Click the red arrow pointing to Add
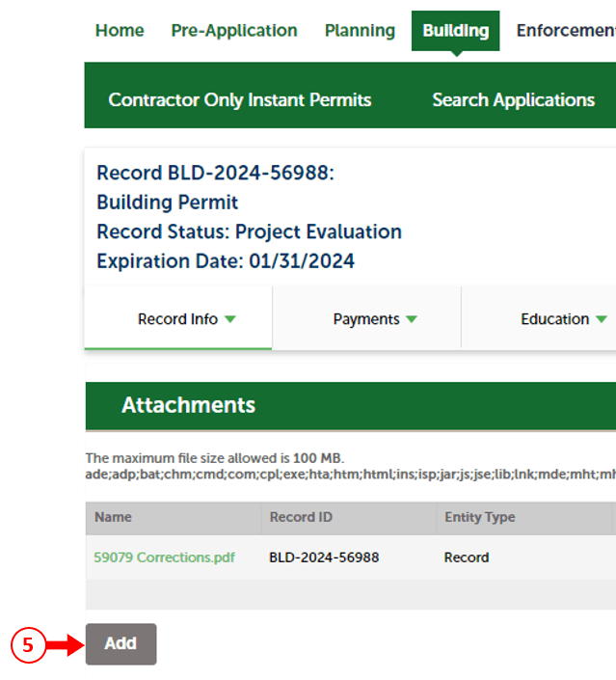This screenshot has height=680, width=616. coord(66,644)
